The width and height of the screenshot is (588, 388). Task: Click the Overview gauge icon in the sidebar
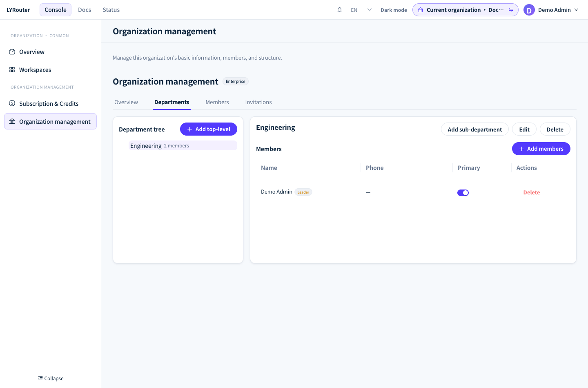(12, 52)
